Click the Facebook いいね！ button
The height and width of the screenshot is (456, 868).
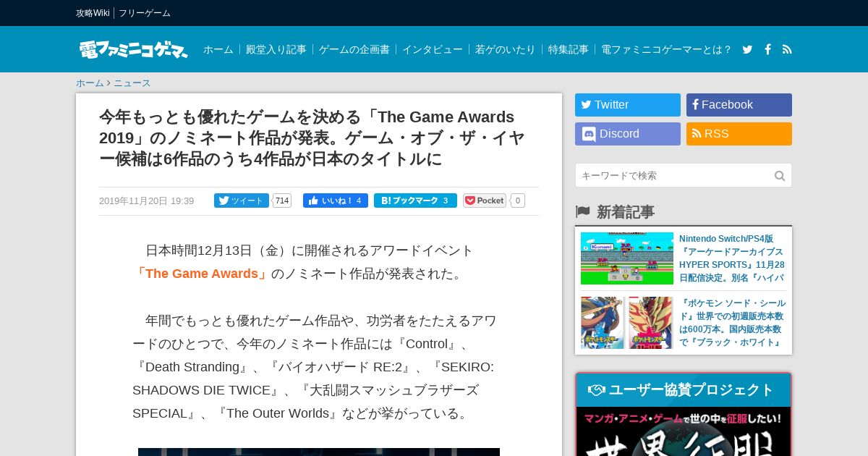336,200
